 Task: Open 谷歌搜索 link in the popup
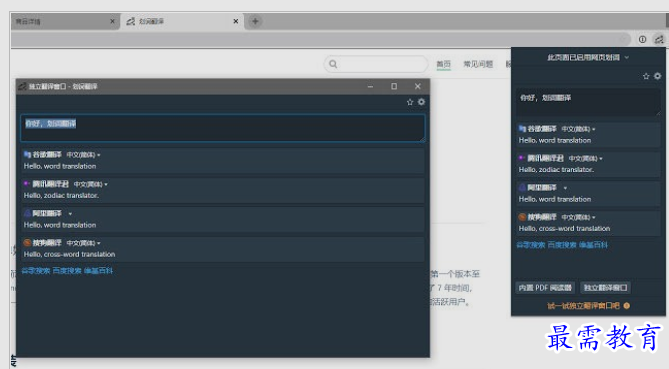pyautogui.click(x=531, y=245)
